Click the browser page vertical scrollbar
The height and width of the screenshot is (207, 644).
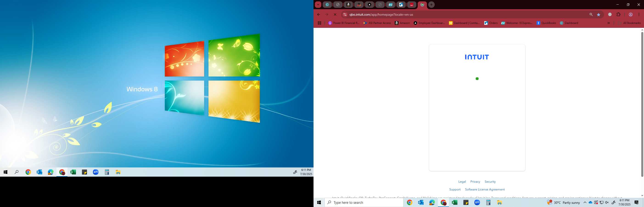pyautogui.click(x=642, y=104)
